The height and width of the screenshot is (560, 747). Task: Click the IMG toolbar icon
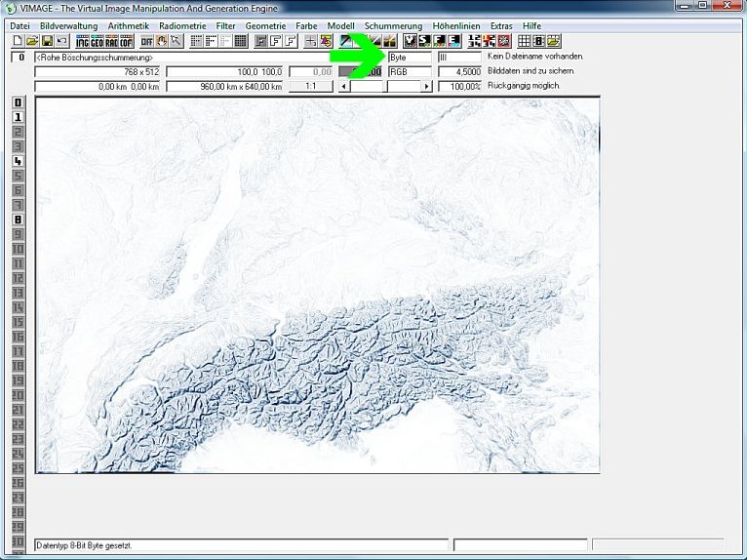tap(83, 41)
